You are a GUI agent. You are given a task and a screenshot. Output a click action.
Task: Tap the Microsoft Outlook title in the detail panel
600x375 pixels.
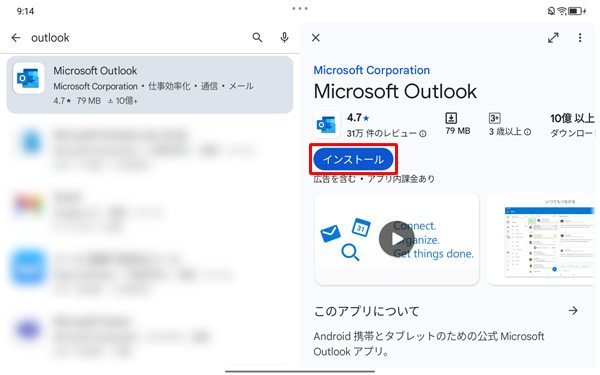pyautogui.click(x=395, y=91)
